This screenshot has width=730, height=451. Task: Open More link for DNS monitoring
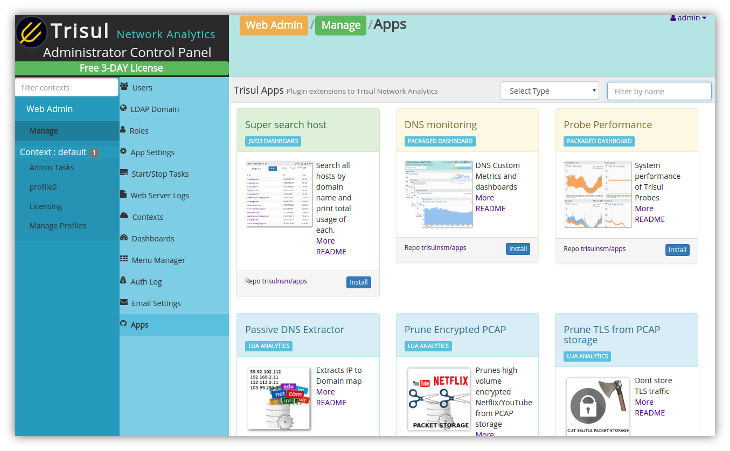485,197
